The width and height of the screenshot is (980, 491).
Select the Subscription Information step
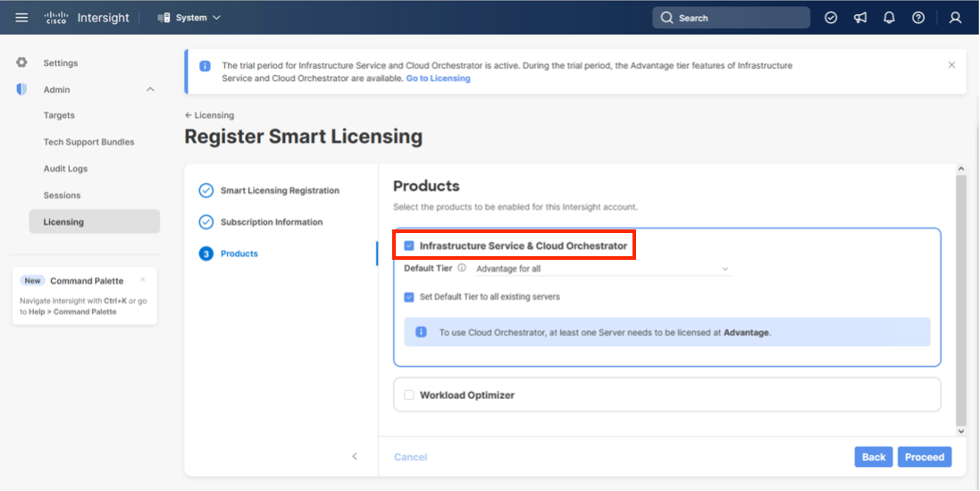[x=272, y=221]
